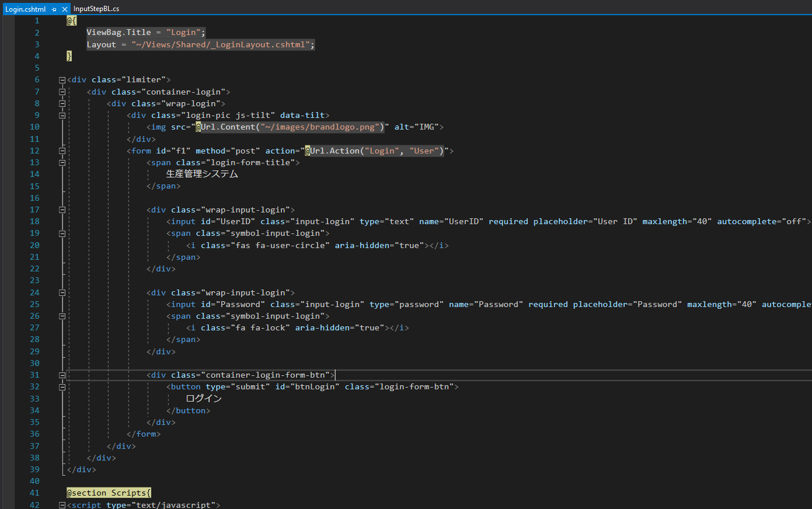
Task: Click the method="post" attribute
Action: [228, 151]
